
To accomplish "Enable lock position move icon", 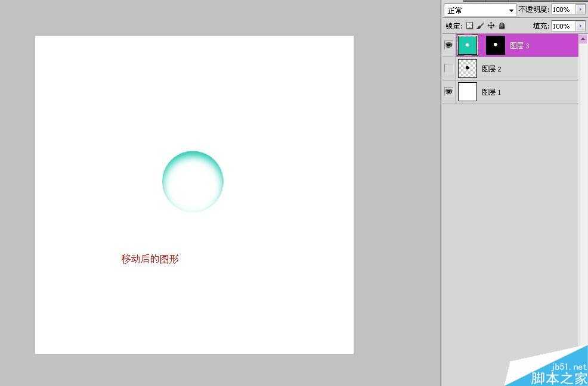I will (x=491, y=26).
